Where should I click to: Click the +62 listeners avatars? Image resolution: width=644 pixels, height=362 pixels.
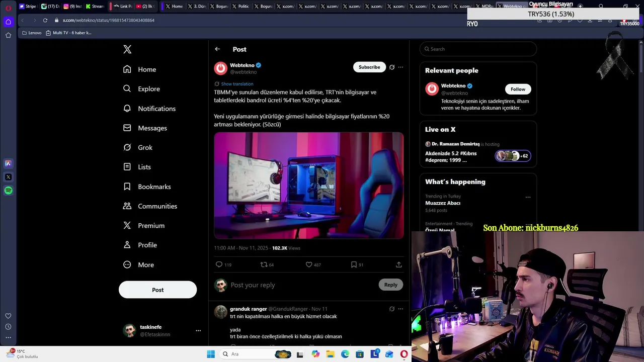513,156
